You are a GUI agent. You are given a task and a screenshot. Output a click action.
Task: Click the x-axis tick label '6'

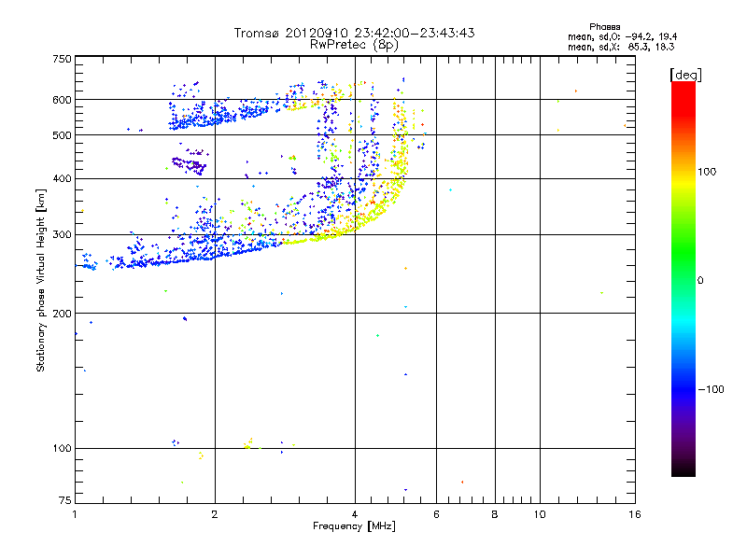436,514
